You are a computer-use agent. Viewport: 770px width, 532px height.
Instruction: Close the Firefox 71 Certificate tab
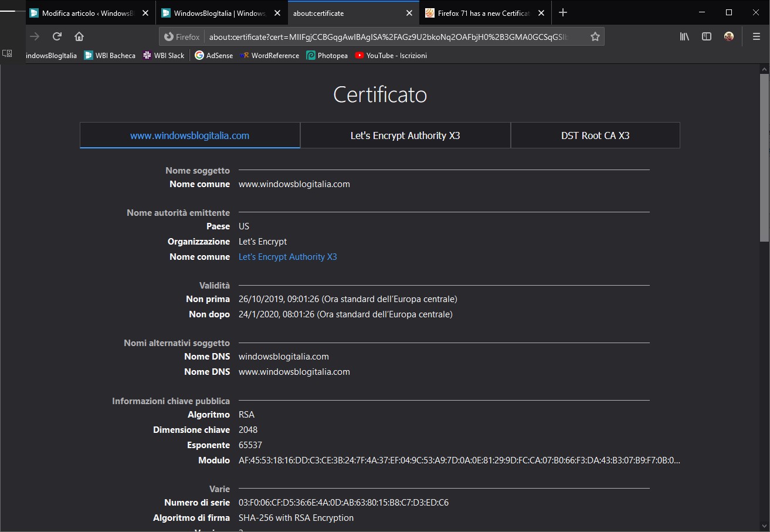point(541,13)
